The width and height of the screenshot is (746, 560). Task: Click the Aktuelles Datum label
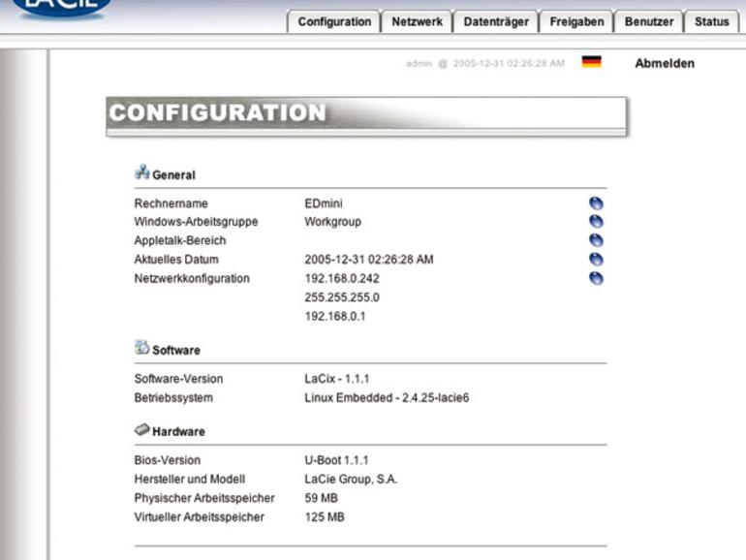pyautogui.click(x=176, y=260)
